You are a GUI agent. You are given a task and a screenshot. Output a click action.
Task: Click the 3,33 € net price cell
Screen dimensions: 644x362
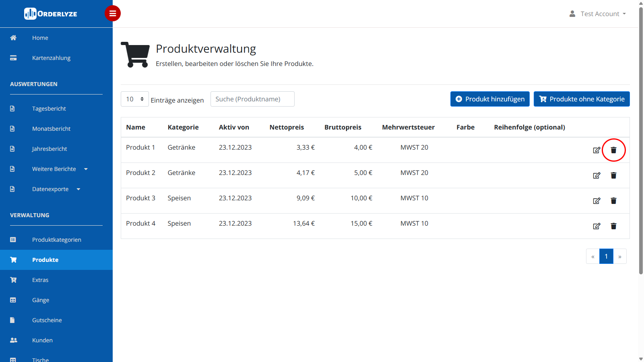point(305,147)
